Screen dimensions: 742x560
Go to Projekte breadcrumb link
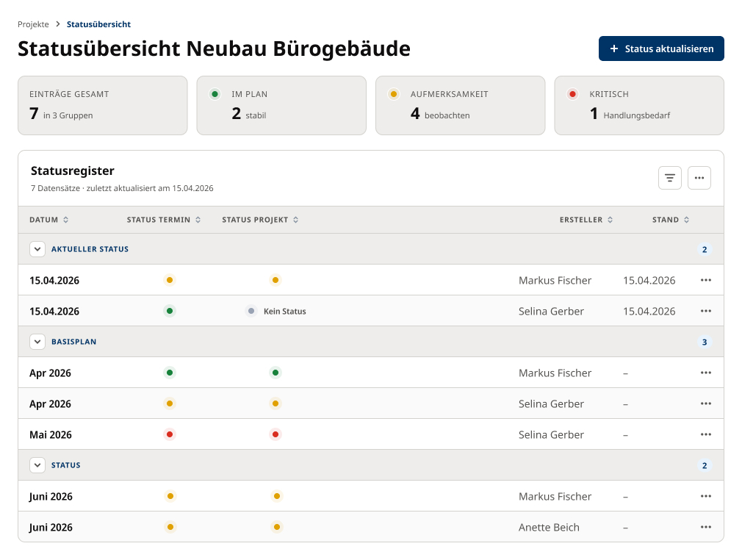point(33,24)
